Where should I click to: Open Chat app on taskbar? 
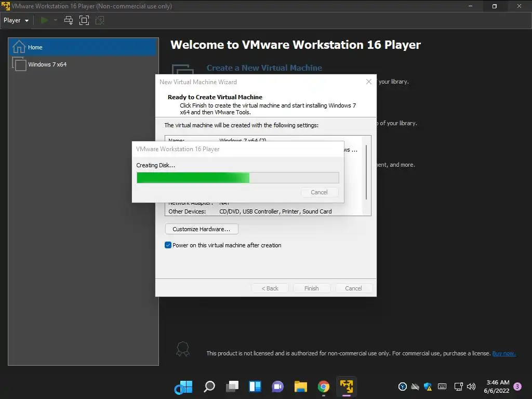277,387
